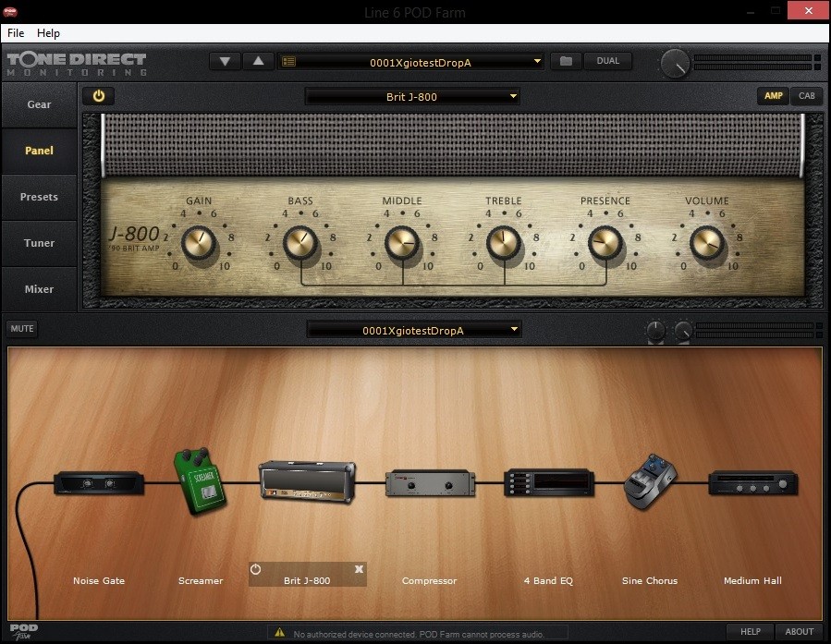Switch to the CAB view
Image resolution: width=831 pixels, height=644 pixels.
pyautogui.click(x=807, y=96)
